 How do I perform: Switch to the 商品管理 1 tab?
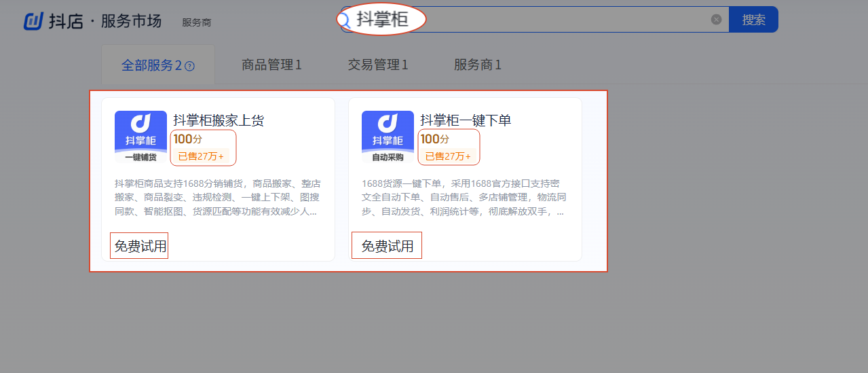(271, 65)
